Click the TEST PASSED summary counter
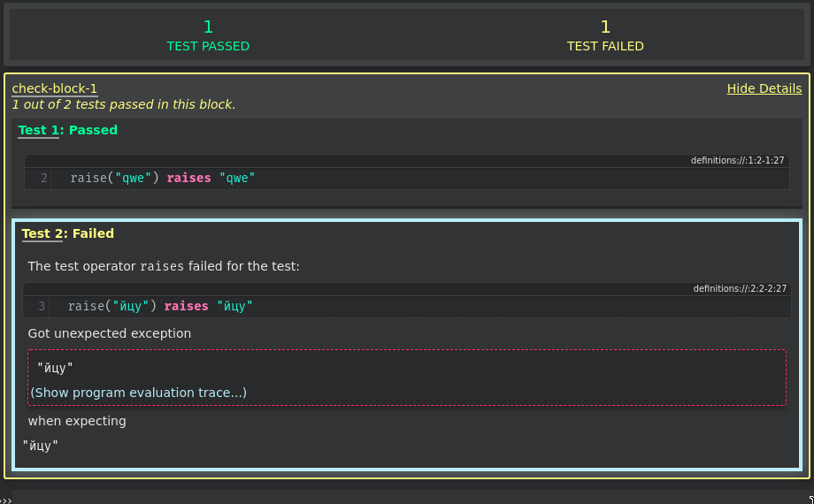The image size is (814, 504). [208, 35]
